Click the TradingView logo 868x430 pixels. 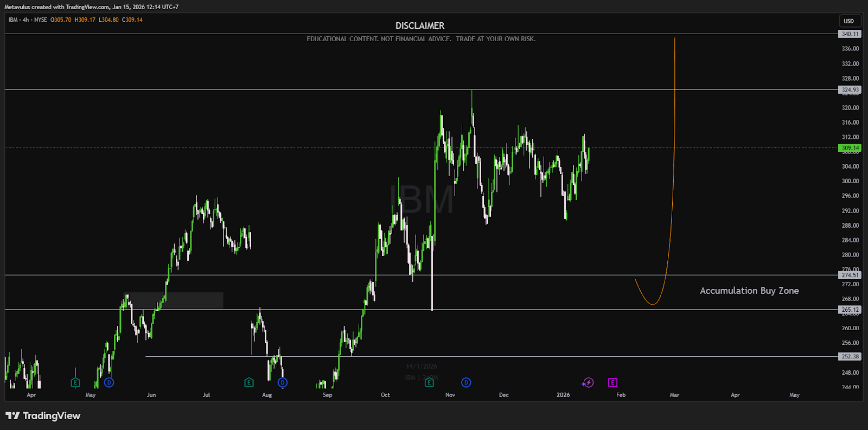(x=43, y=416)
